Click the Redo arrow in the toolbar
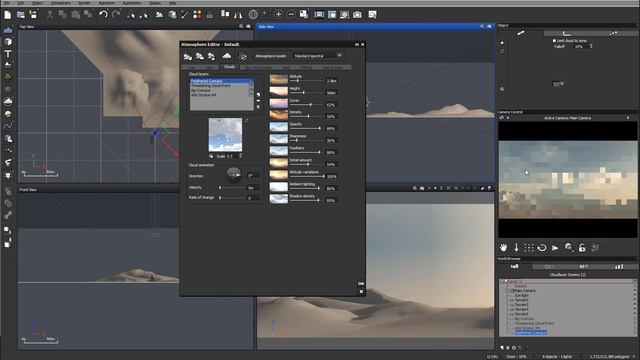 [x=116, y=15]
